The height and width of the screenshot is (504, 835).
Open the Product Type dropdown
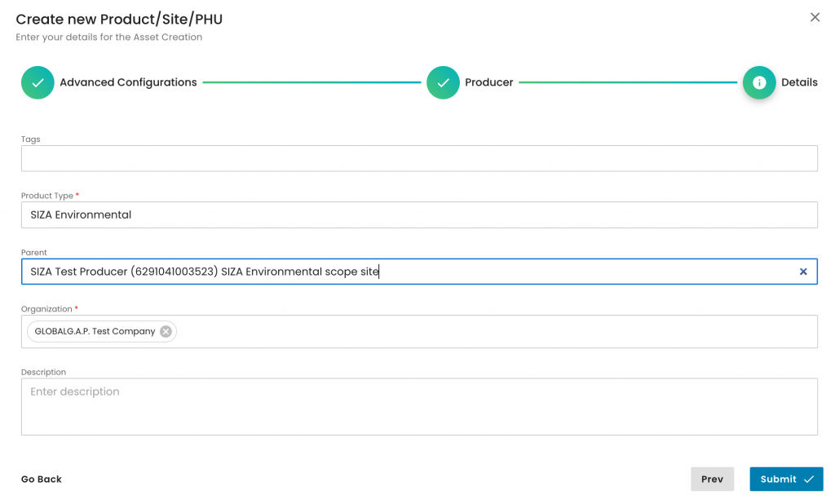coord(419,215)
